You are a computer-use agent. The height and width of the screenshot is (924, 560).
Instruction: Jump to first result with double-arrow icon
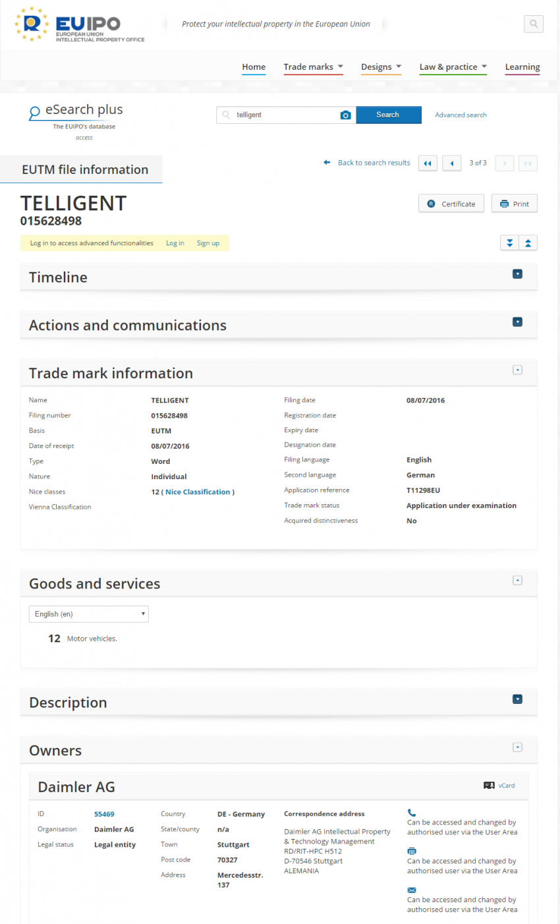coord(428,163)
